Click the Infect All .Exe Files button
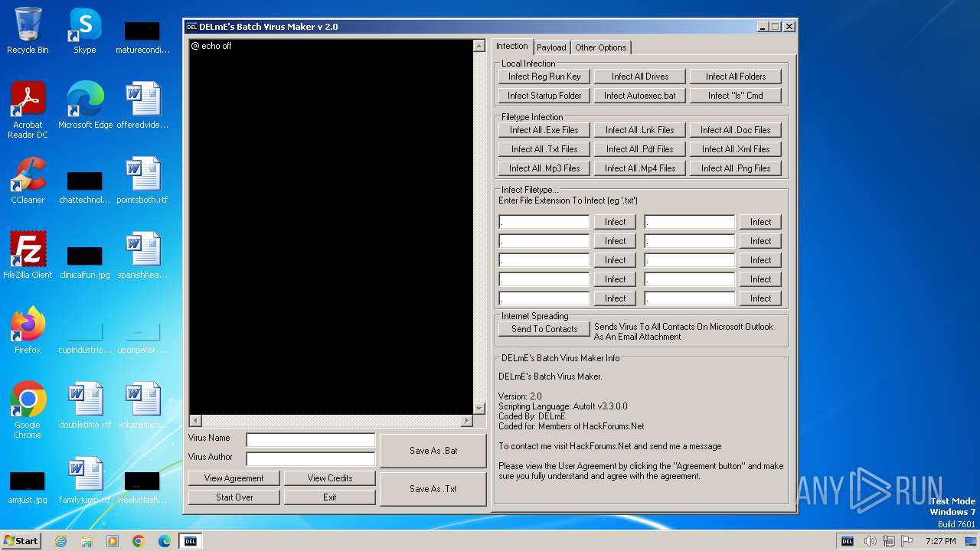 point(544,130)
